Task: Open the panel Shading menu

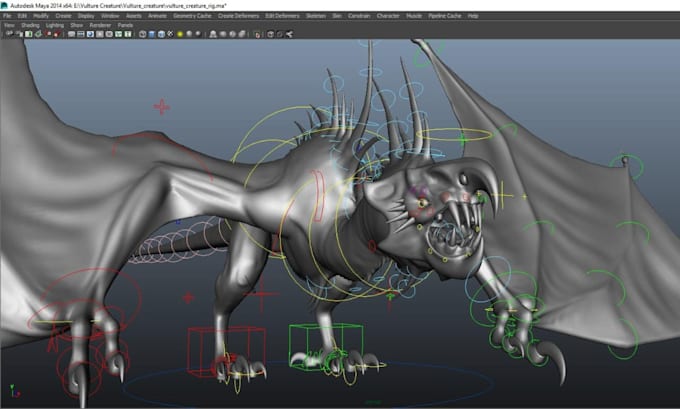Action: (x=30, y=25)
